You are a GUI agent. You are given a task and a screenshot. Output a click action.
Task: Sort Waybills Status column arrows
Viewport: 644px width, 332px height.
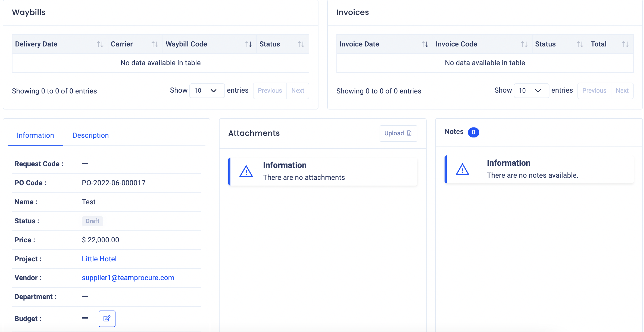coord(301,44)
